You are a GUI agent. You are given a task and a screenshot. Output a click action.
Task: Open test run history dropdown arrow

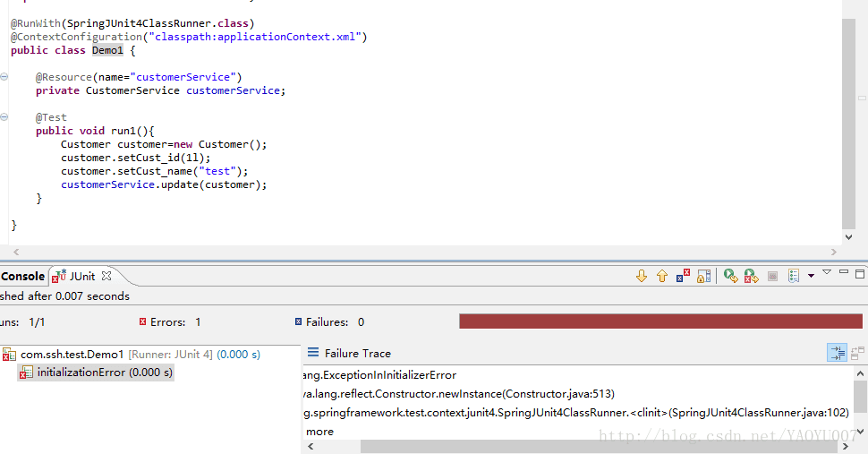tap(811, 276)
